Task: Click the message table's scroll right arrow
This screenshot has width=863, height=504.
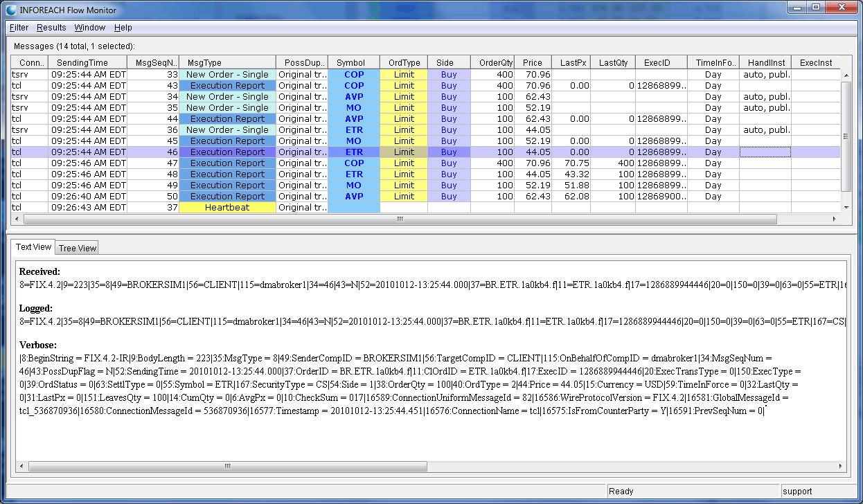Action: [x=835, y=219]
